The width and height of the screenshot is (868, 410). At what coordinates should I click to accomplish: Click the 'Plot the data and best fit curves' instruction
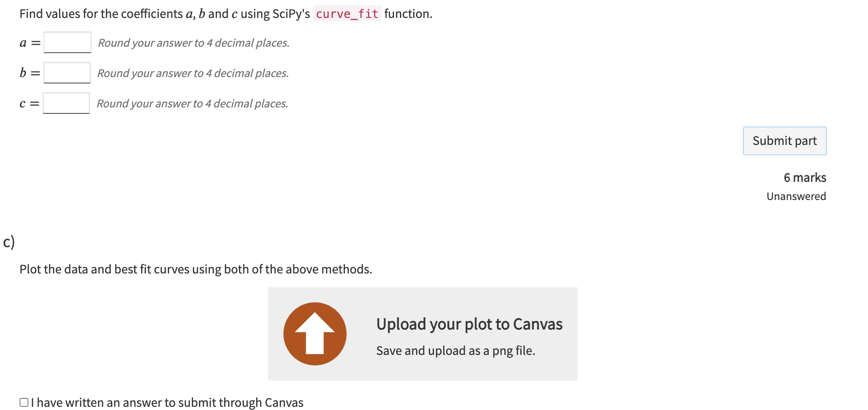[x=195, y=269]
